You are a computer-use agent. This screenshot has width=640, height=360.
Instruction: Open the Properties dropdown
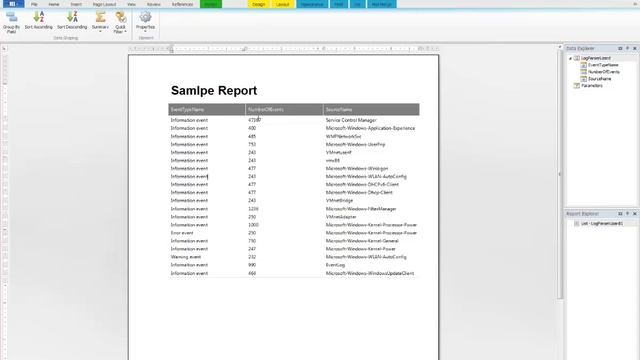(x=145, y=22)
